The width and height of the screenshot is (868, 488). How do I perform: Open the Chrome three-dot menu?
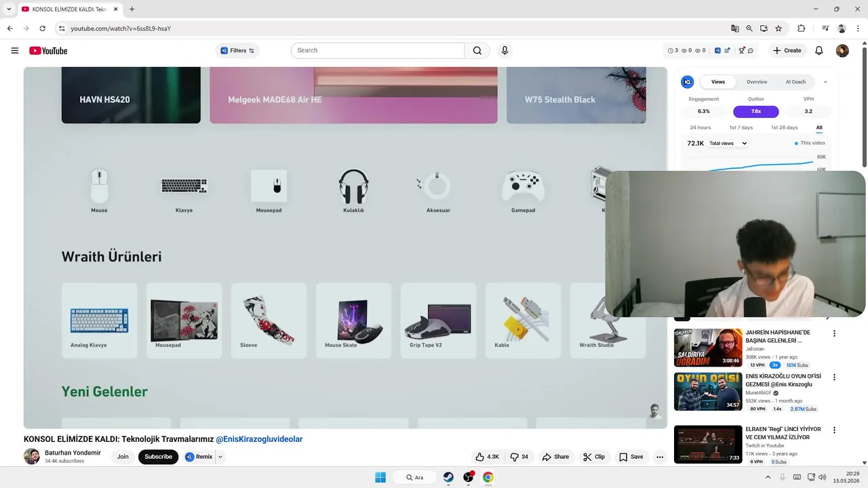point(859,28)
